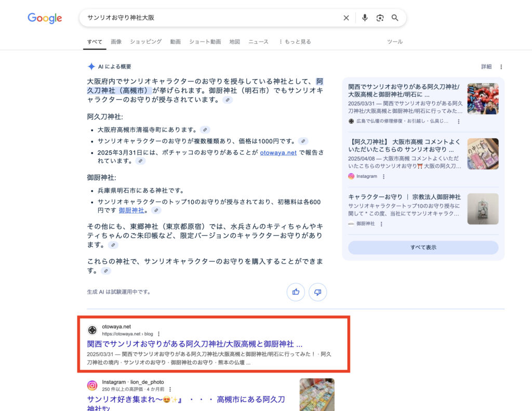The height and width of the screenshot is (411, 532).
Task: Open source card キャラクターお守り | 宗教法人御厨神社
Action: point(404,197)
